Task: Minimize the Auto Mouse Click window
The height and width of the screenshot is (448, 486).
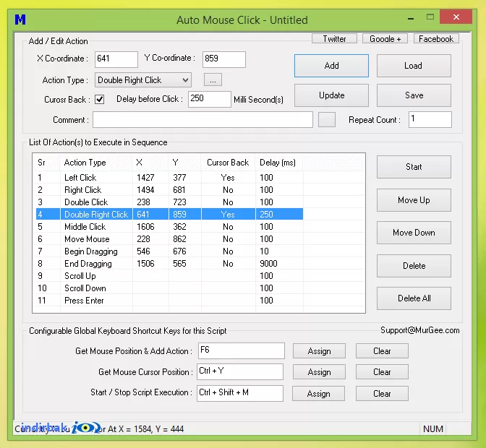Action: pos(411,18)
